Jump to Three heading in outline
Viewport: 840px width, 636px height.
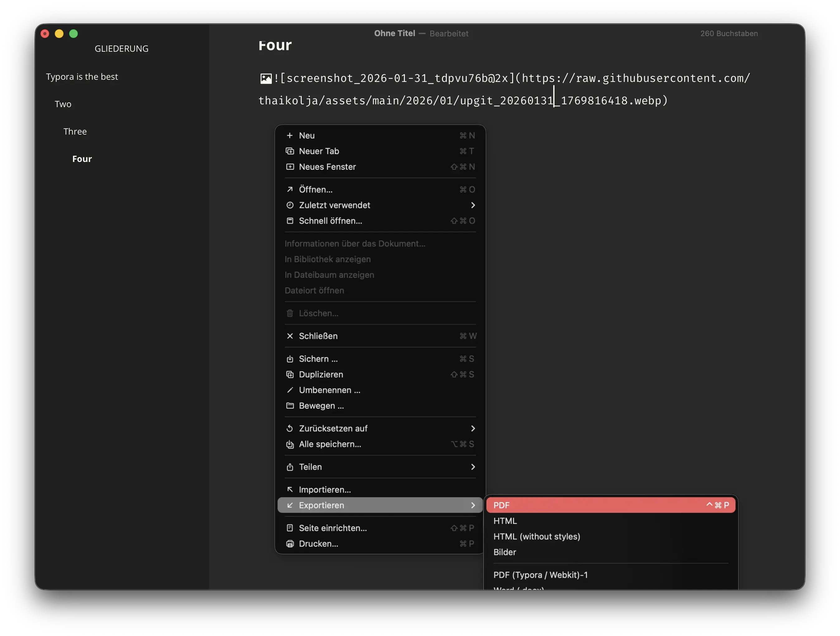[75, 131]
